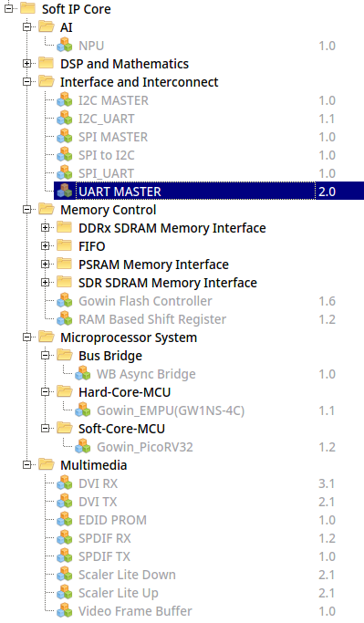
Task: Expand the DDRx SDRAM Memory Interface folder
Action: click(45, 228)
